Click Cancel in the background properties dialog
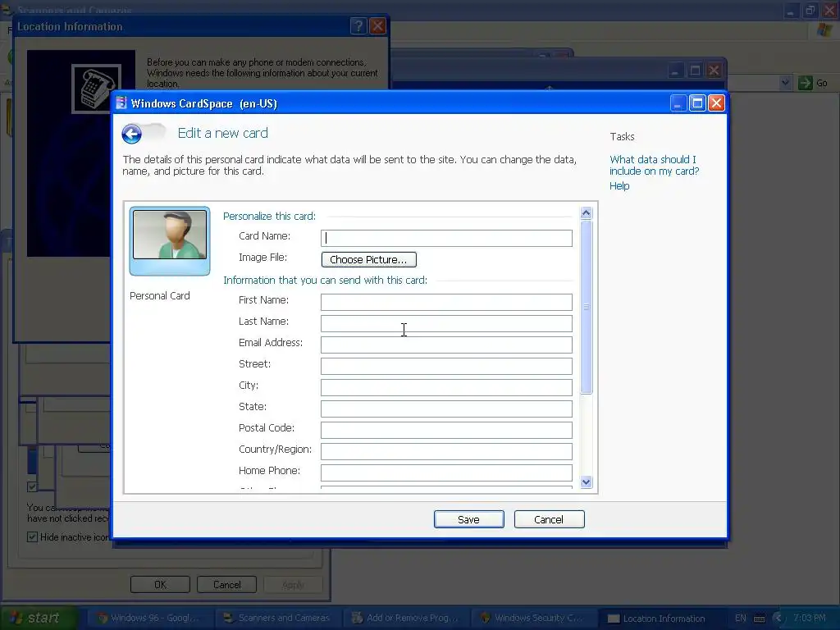840x630 pixels. click(226, 584)
